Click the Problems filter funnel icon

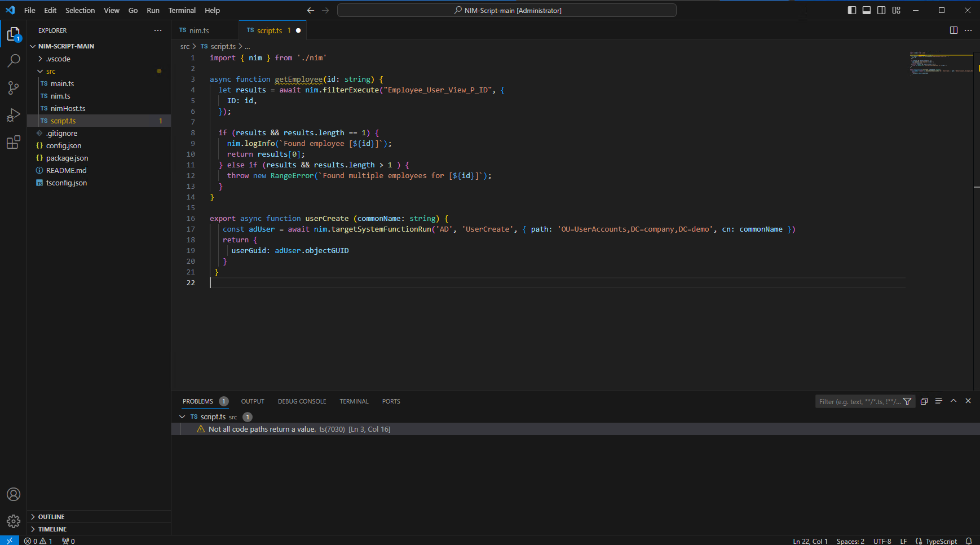(x=907, y=401)
